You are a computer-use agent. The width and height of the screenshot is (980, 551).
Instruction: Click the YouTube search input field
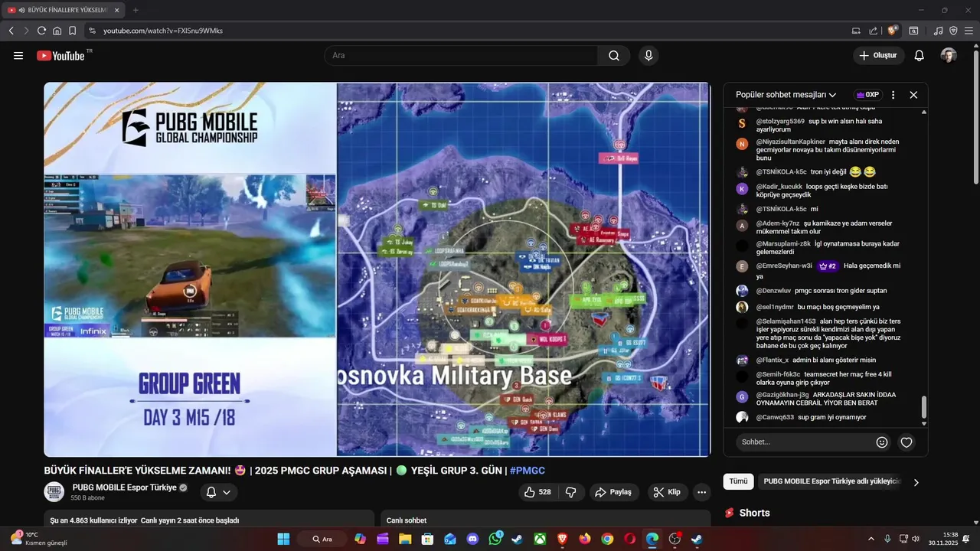click(x=461, y=56)
